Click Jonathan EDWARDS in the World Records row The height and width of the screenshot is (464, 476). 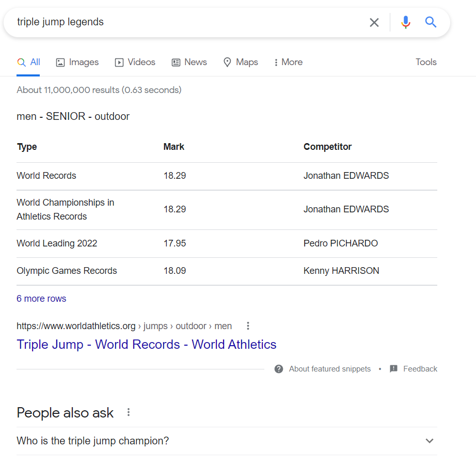pos(346,176)
